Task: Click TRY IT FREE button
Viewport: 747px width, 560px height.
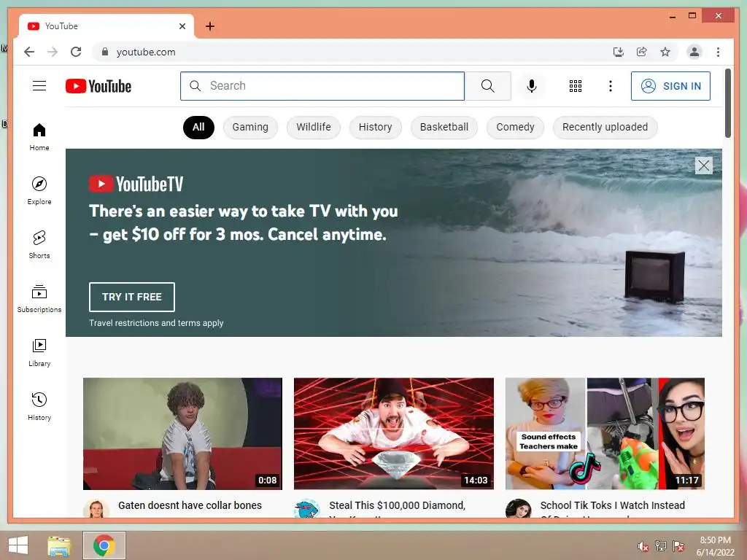Action: click(131, 297)
